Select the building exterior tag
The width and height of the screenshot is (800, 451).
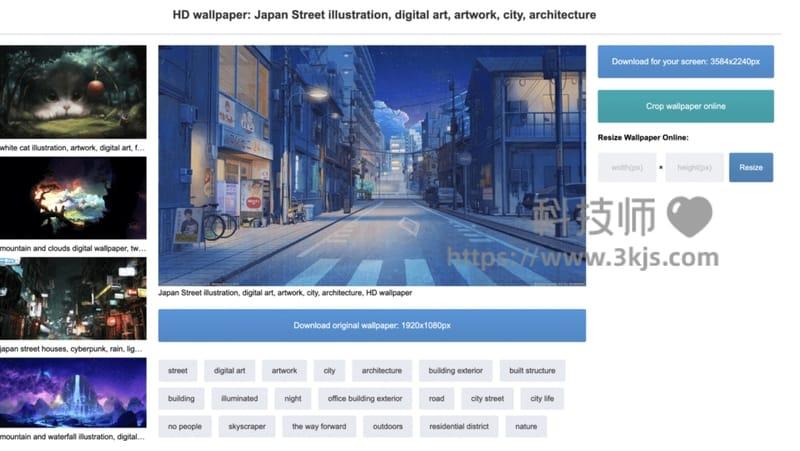click(x=456, y=370)
